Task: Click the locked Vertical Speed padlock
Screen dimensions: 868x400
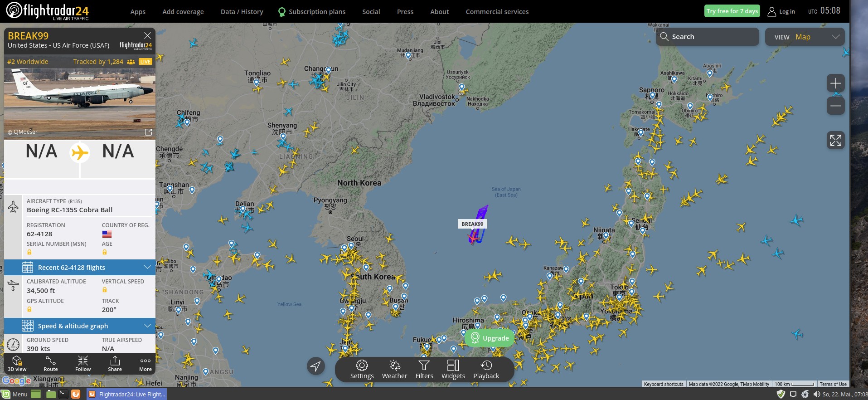Action: click(105, 290)
